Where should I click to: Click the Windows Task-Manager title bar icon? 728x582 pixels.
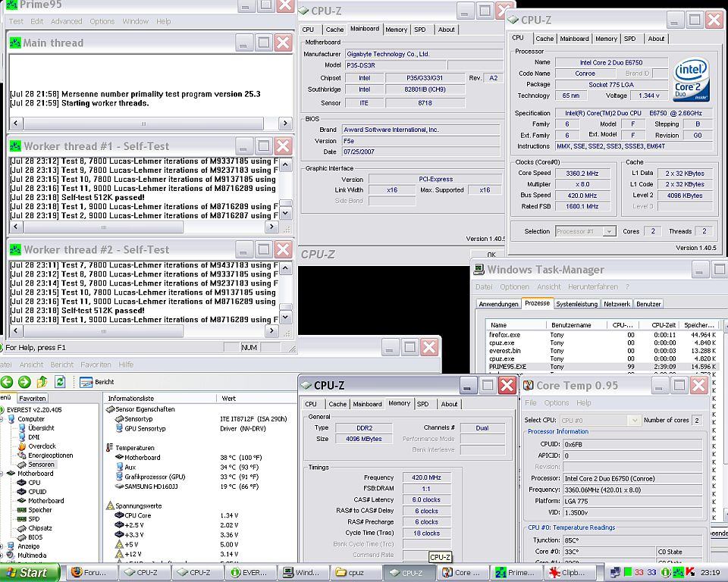(479, 270)
